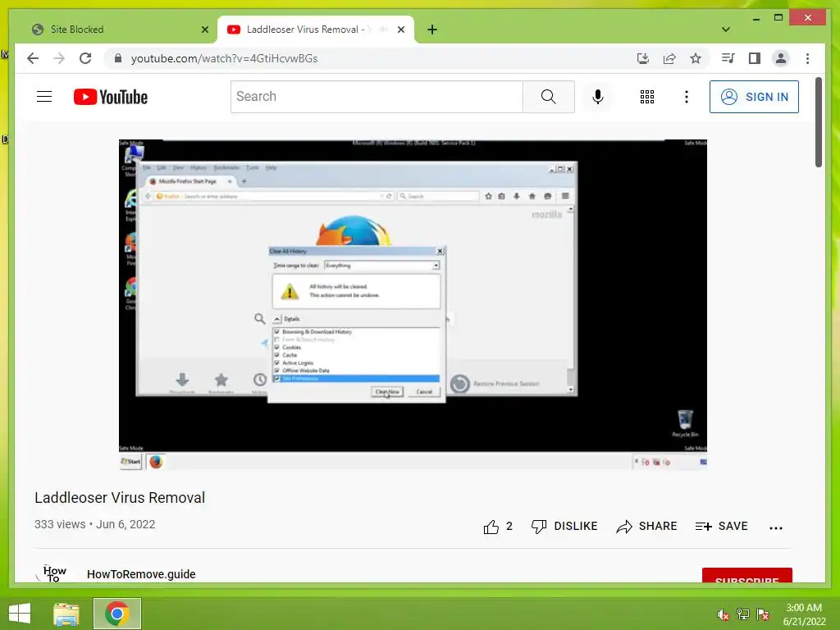View site information lock icon
Viewport: 840px width, 630px height.
pyautogui.click(x=118, y=58)
